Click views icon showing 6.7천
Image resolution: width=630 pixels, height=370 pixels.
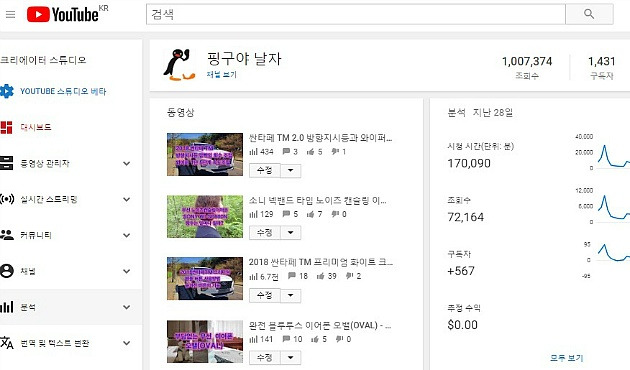coord(253,276)
